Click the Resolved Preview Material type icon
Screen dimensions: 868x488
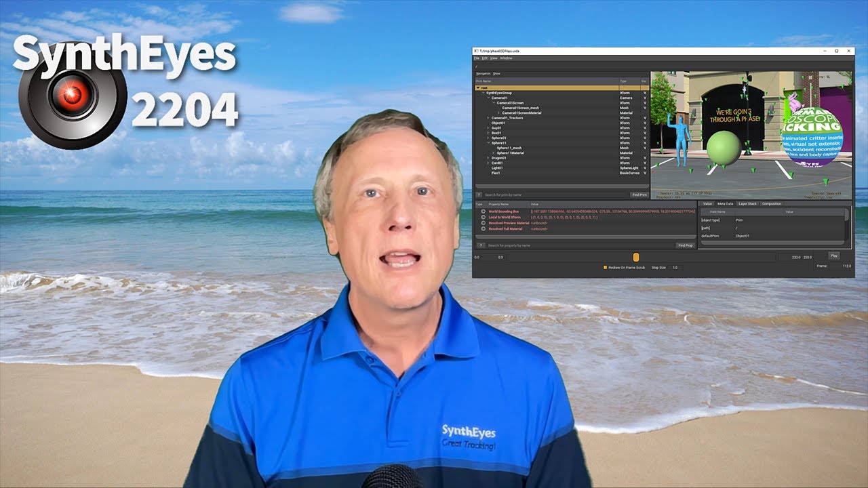point(484,223)
